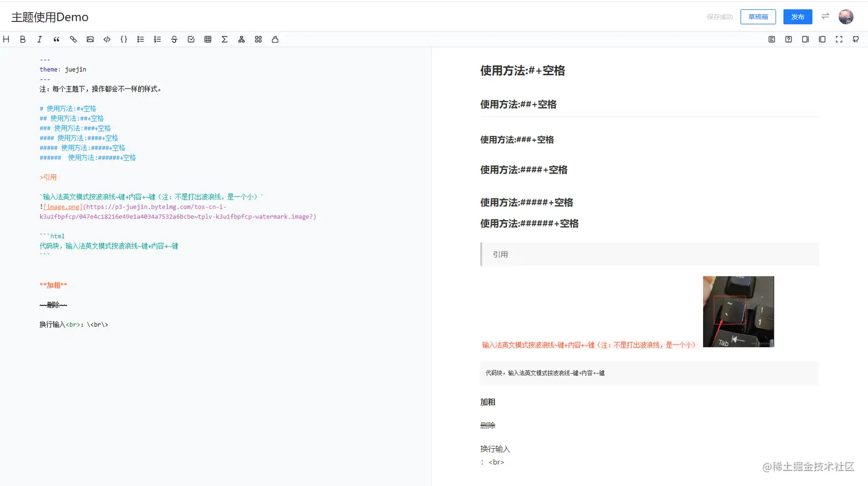The image size is (868, 486).
Task: Click the image URL link in the editor
Action: coord(178,212)
